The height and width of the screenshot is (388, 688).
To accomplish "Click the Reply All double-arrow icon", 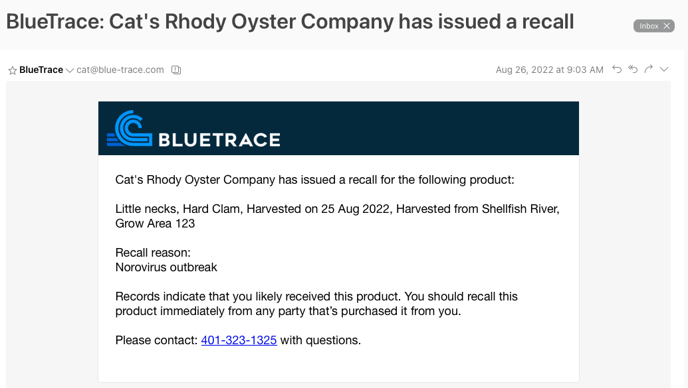I will (x=633, y=69).
